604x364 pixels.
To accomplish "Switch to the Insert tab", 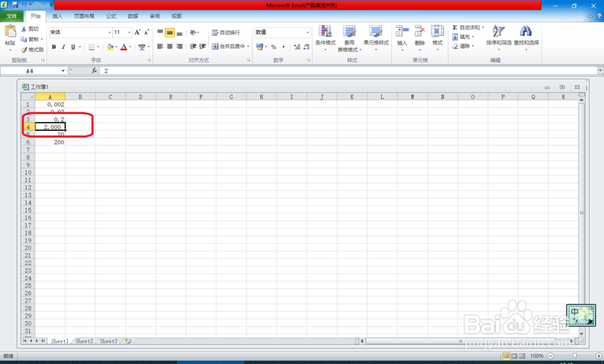I will [57, 16].
